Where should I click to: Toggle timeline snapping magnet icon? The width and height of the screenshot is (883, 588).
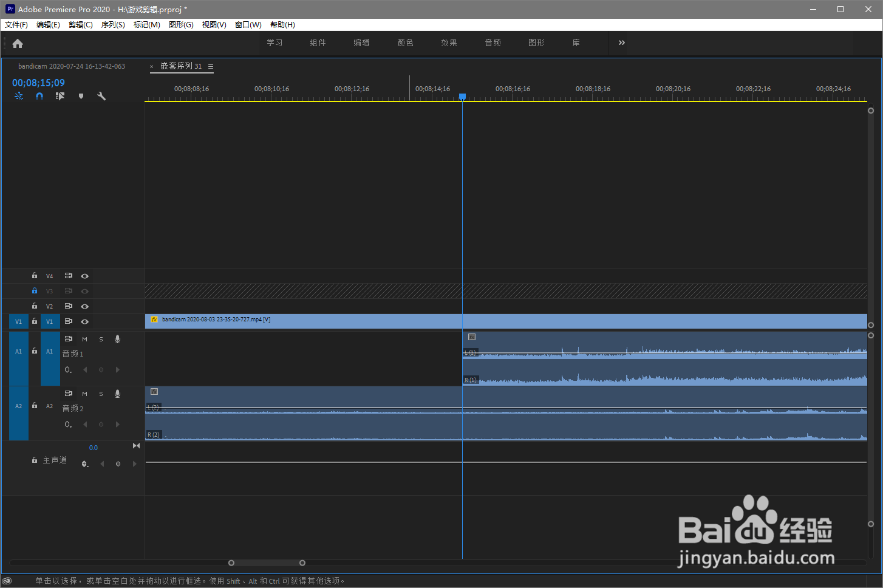[39, 96]
